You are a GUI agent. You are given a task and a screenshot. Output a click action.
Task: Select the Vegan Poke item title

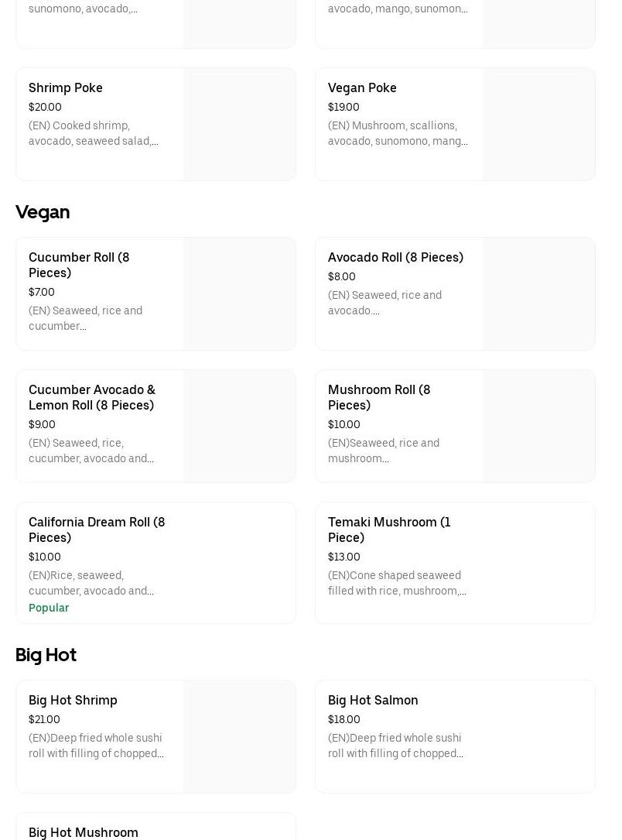tap(362, 88)
